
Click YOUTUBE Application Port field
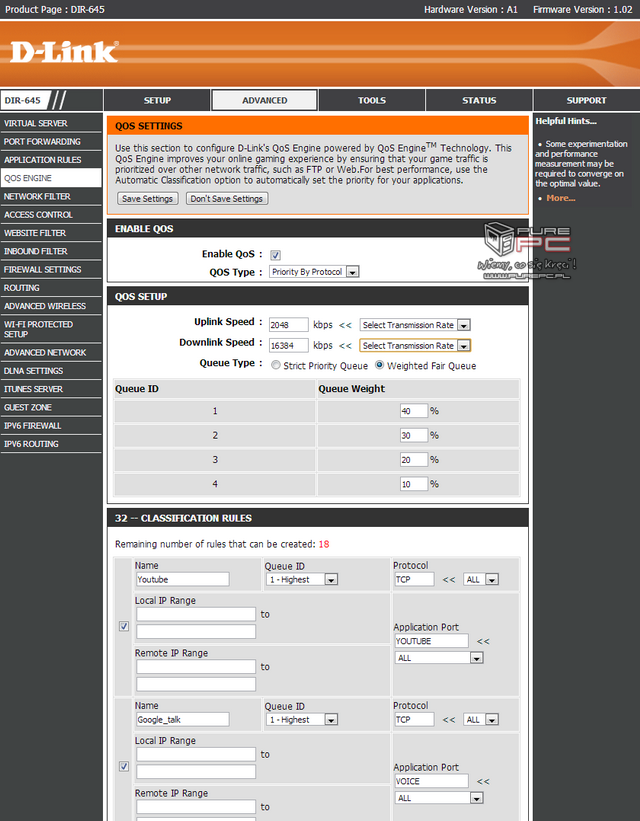point(431,641)
